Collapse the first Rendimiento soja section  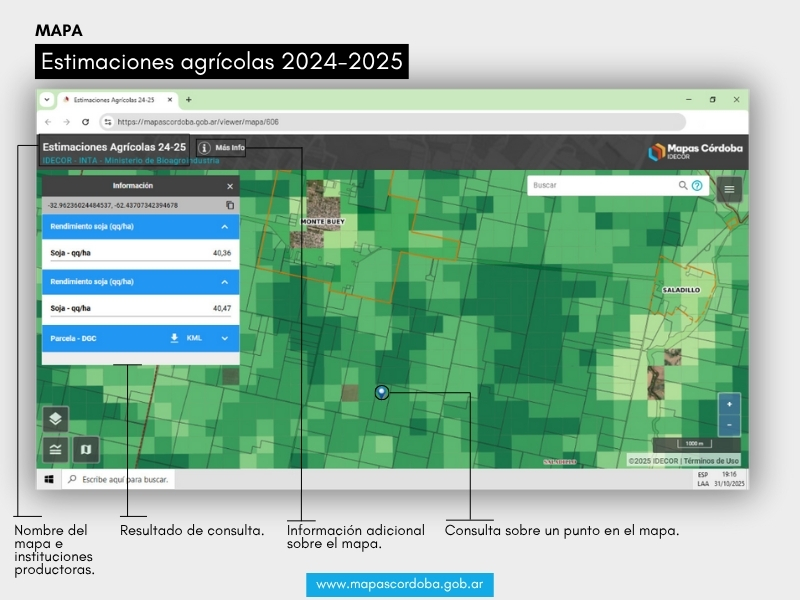pyautogui.click(x=224, y=227)
